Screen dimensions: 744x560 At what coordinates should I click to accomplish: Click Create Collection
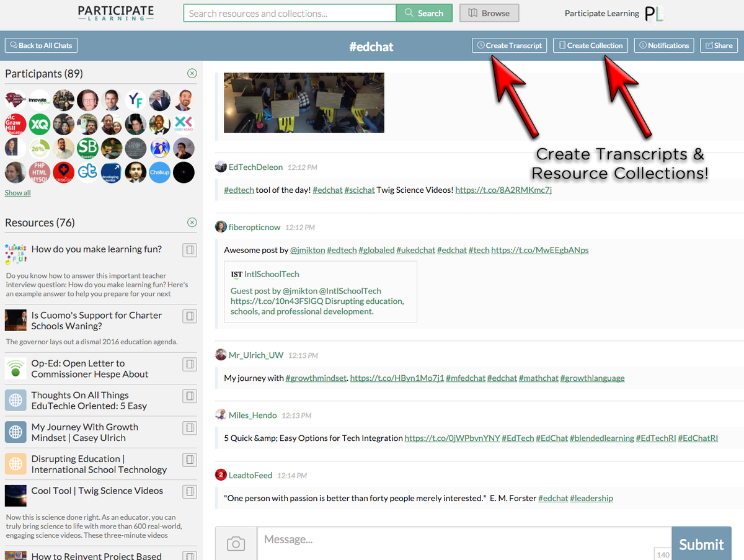(590, 45)
